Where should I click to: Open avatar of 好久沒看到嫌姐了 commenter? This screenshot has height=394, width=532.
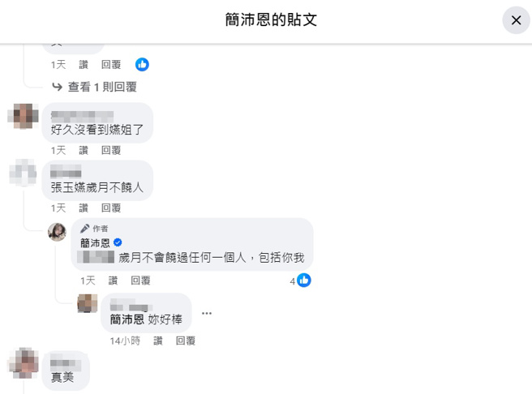coord(23,116)
